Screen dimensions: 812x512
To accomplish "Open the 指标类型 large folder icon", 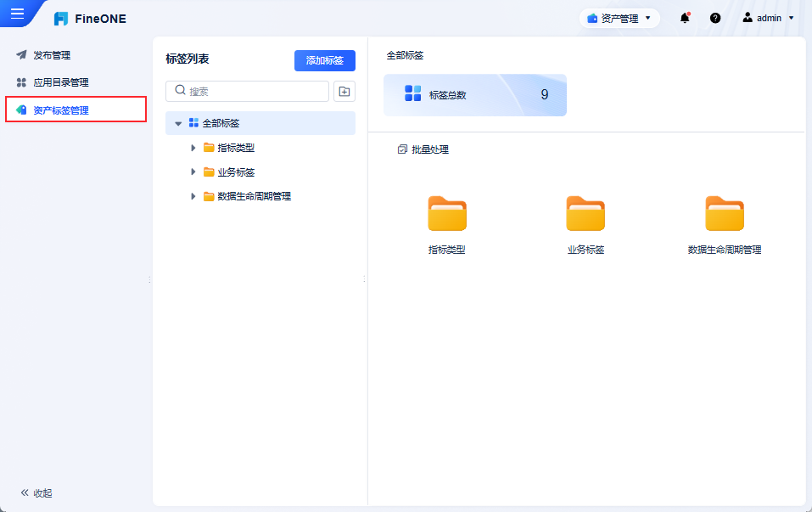I will 447,213.
